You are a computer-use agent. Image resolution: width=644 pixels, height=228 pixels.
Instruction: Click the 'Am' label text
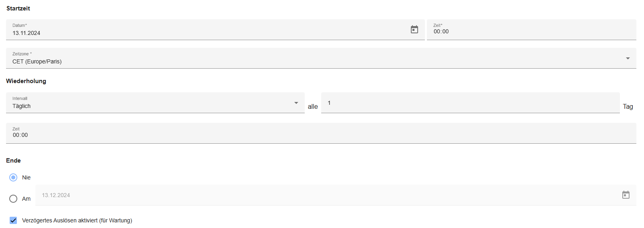pyautogui.click(x=27, y=199)
